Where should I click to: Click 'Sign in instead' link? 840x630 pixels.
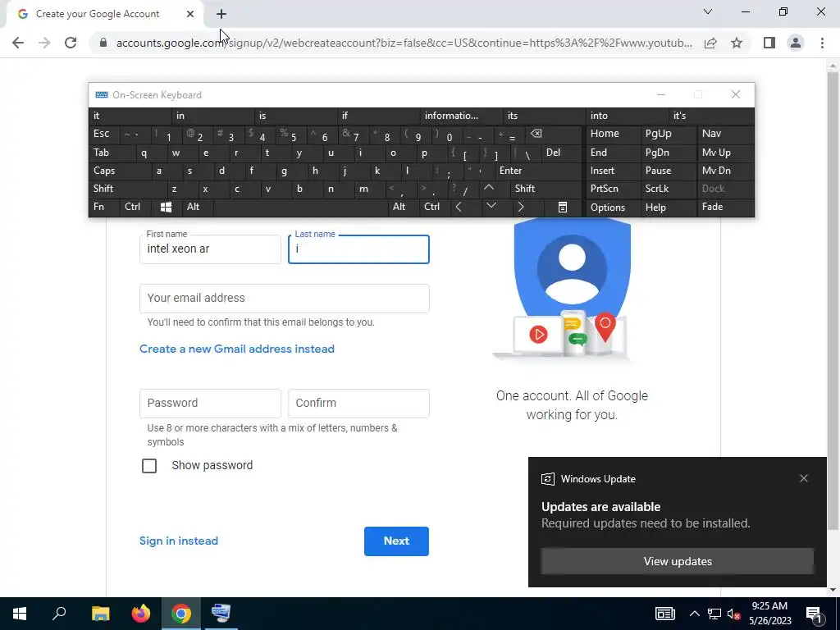(178, 541)
